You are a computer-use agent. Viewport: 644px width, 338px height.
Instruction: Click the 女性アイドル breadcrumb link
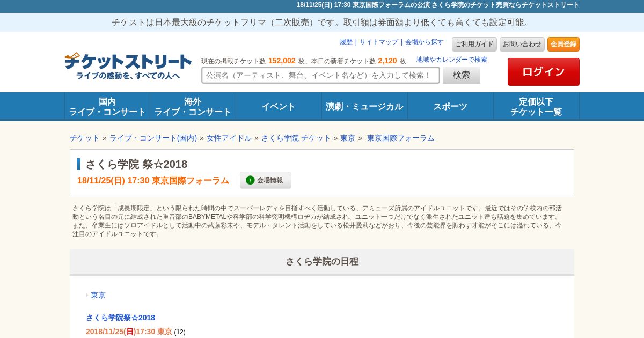coord(229,138)
